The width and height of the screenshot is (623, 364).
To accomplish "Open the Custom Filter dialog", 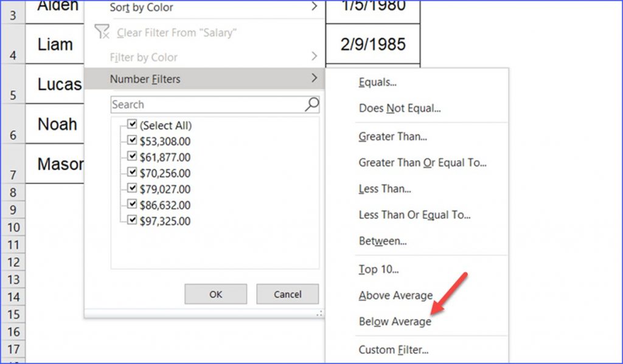I will 394,350.
